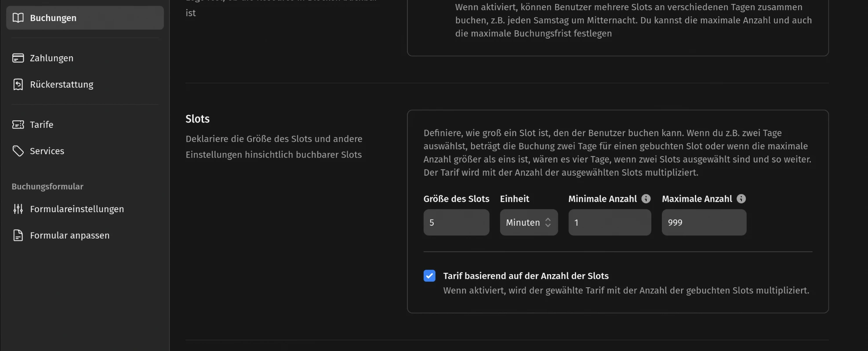Click the credit card icon for Zahlungen
This screenshot has width=868, height=351.
tap(18, 58)
